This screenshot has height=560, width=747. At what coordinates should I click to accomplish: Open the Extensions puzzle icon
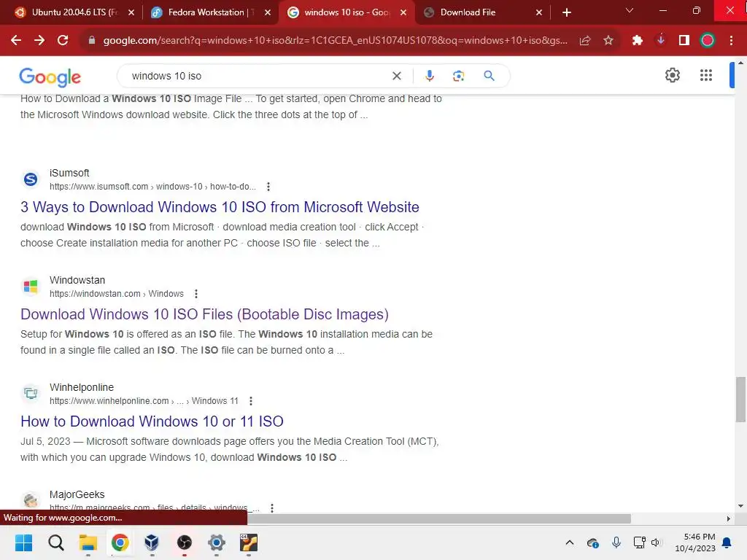[x=637, y=41]
